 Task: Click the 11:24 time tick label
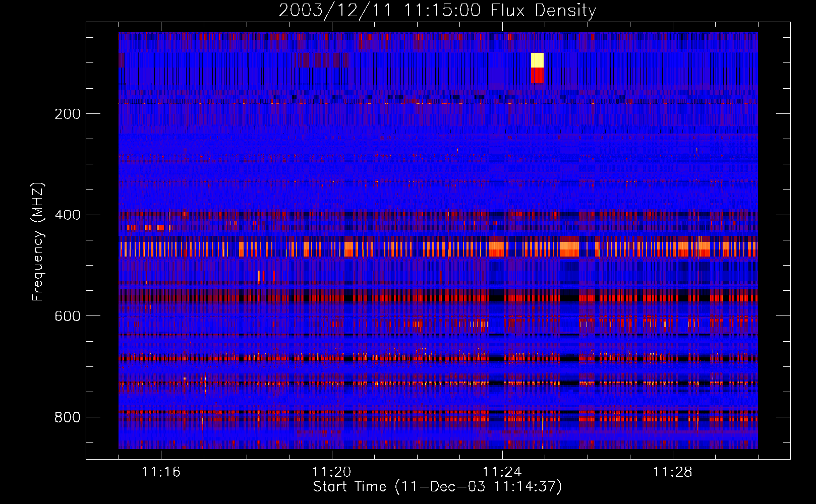(x=502, y=472)
